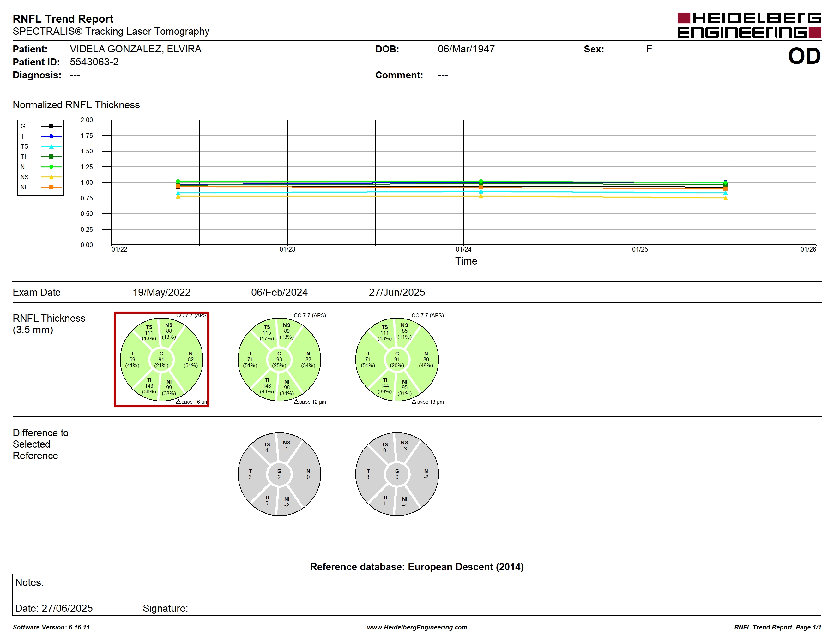This screenshot has width=834, height=644.
Task: Click RNFL Trend Report, Page 1/1 footer
Action: coord(777,627)
